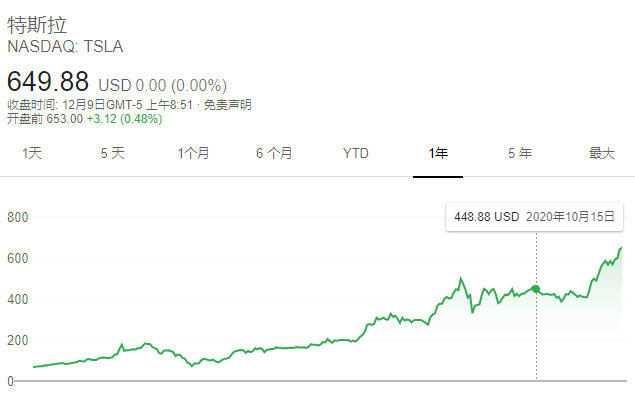Click the 400 y-axis label
The width and height of the screenshot is (635, 409).
click(x=17, y=299)
